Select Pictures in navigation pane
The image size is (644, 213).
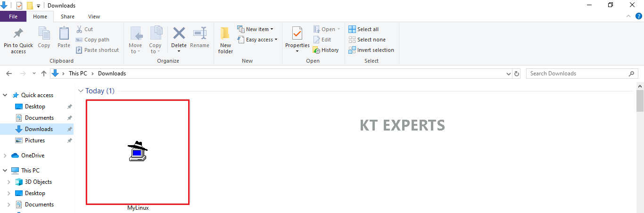tap(35, 140)
